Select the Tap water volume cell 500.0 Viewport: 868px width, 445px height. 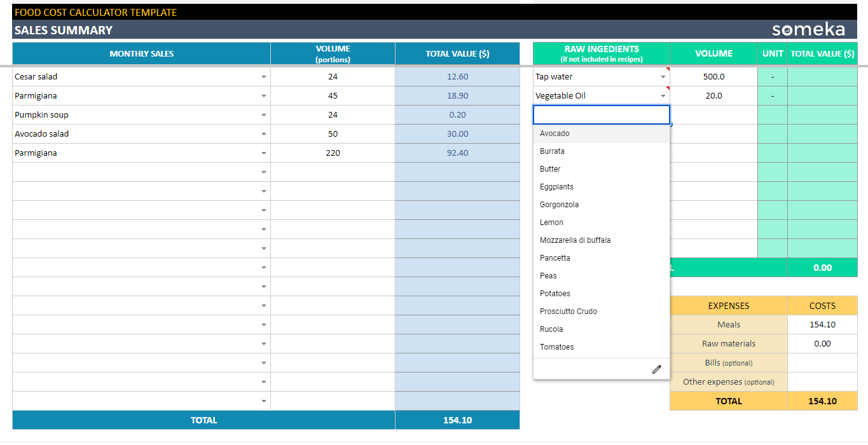(x=713, y=77)
